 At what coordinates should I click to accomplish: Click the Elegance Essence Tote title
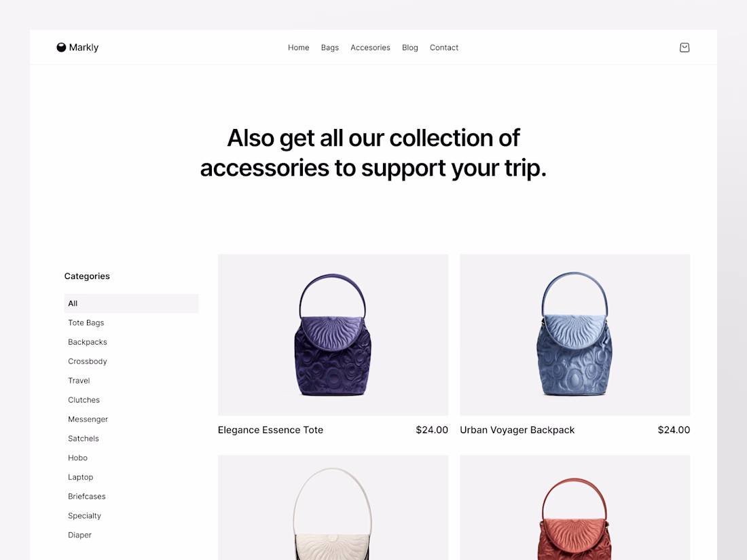tap(270, 430)
